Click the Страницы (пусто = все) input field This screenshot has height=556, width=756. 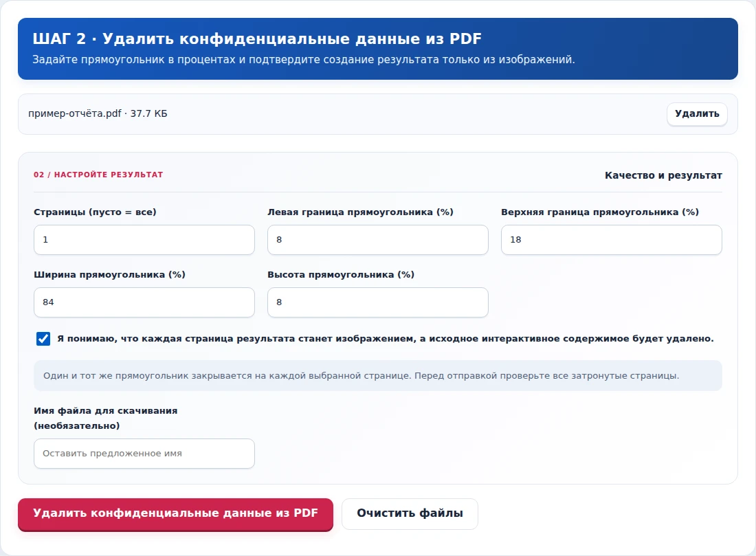coord(144,240)
